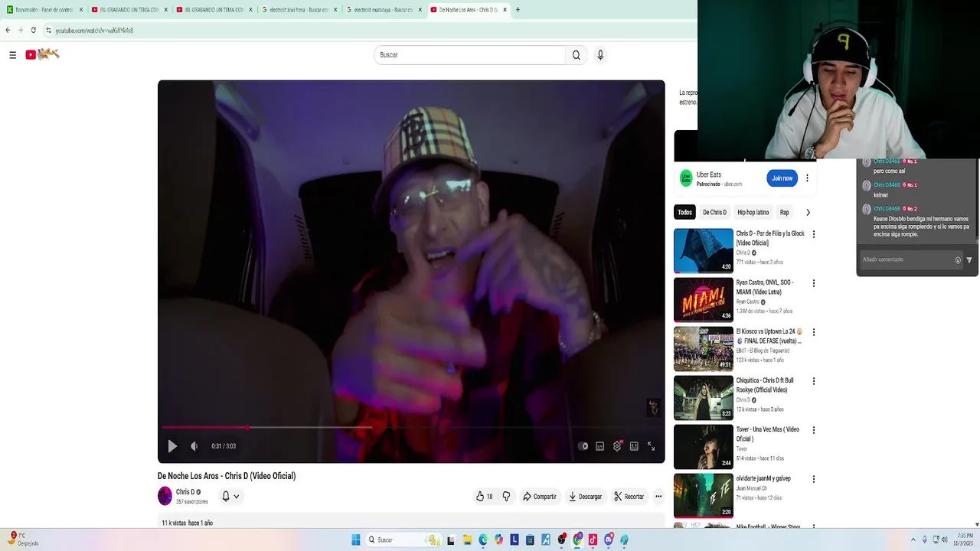The image size is (980, 551).
Task: Toggle the autoplay switch in player
Action: pyautogui.click(x=583, y=446)
